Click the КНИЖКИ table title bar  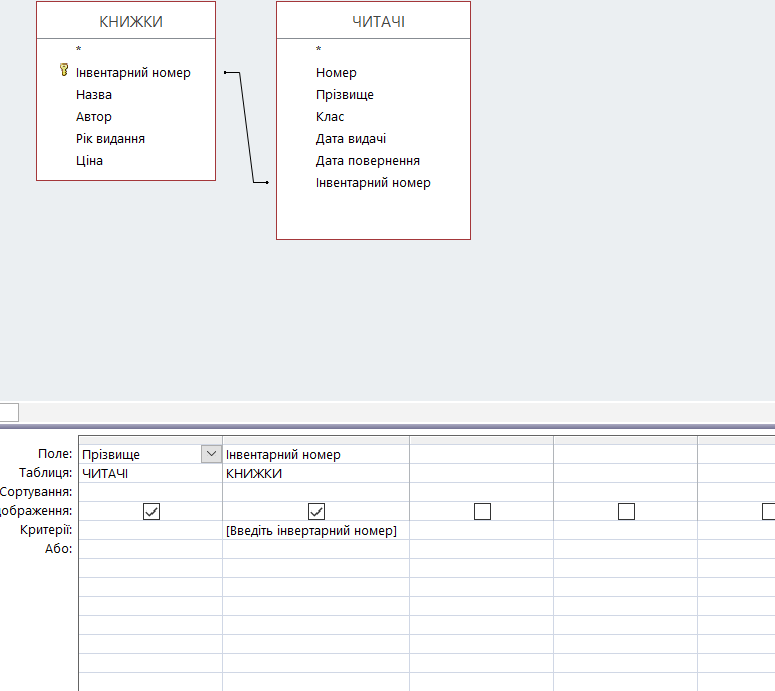pyautogui.click(x=126, y=21)
